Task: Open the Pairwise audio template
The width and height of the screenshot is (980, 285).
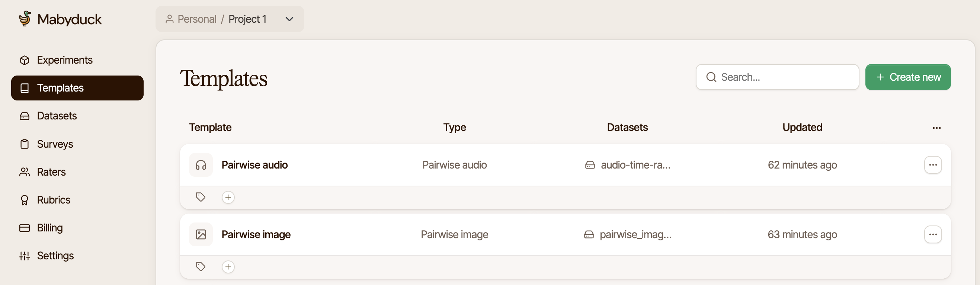Action: coord(254,165)
